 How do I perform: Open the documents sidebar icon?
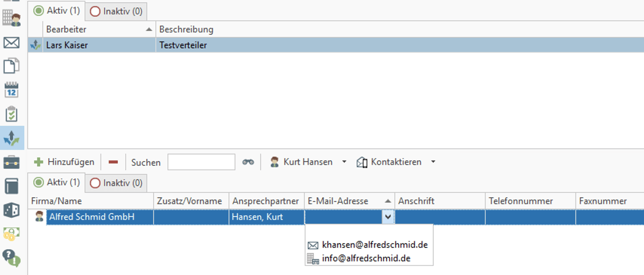11,66
